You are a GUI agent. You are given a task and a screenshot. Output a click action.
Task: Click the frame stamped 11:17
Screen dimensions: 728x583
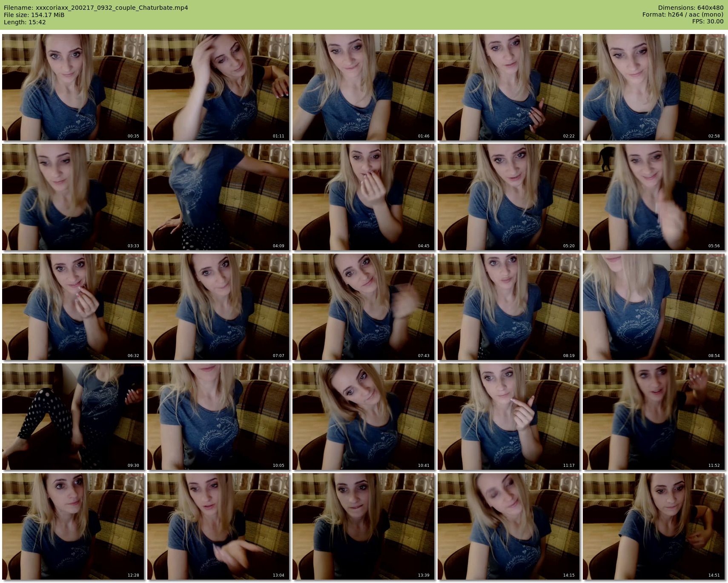[x=509, y=417]
